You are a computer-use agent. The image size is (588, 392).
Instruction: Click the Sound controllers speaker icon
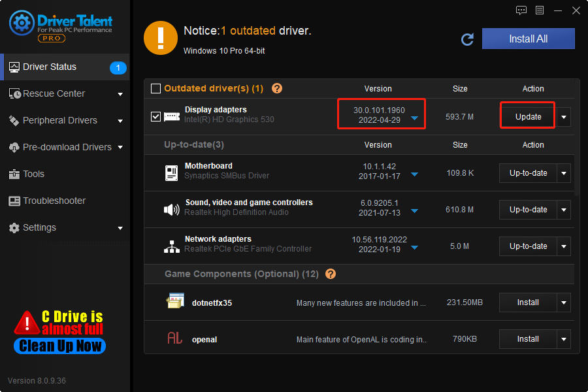[x=172, y=210]
